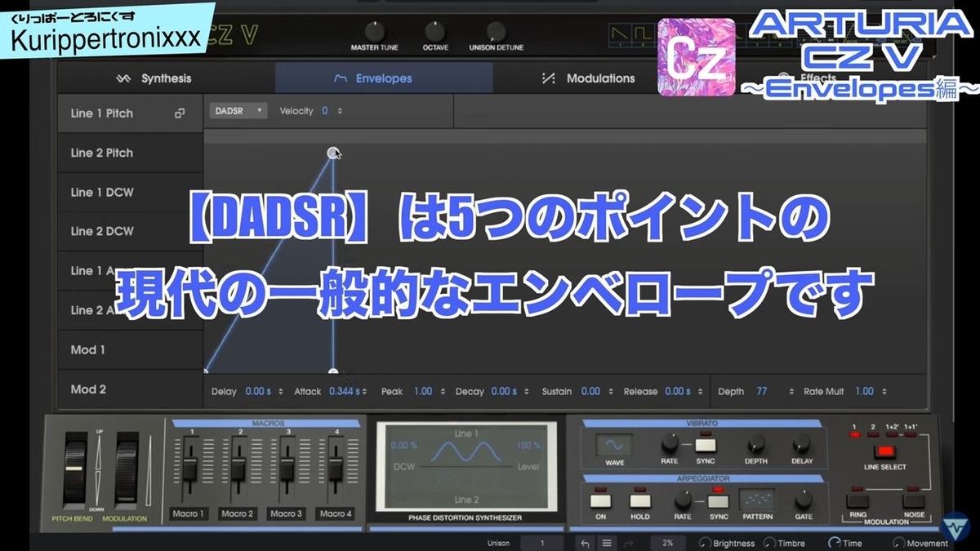Select the Line 2 Pitch envelope
Image resolution: width=980 pixels, height=551 pixels.
pos(131,153)
